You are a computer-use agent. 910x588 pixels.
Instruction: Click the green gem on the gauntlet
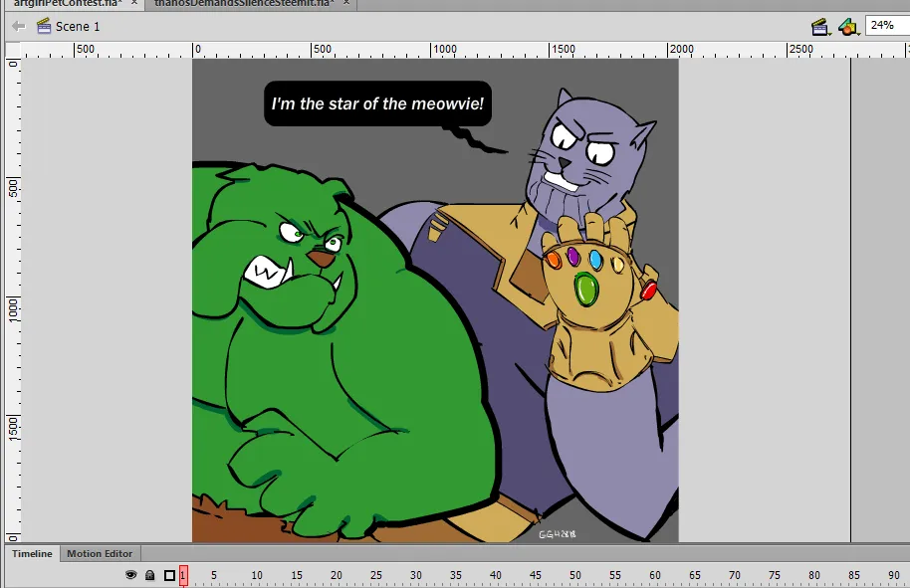click(x=586, y=290)
